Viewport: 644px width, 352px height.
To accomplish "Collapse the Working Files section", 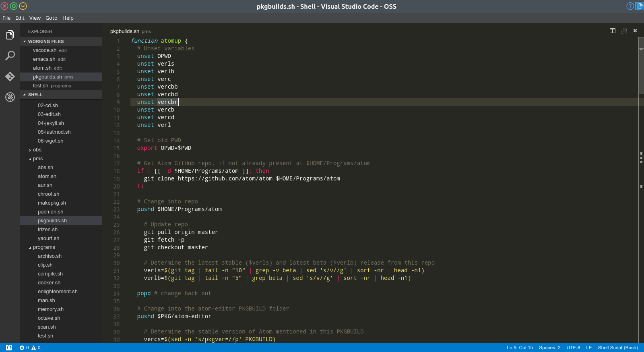I will point(61,41).
